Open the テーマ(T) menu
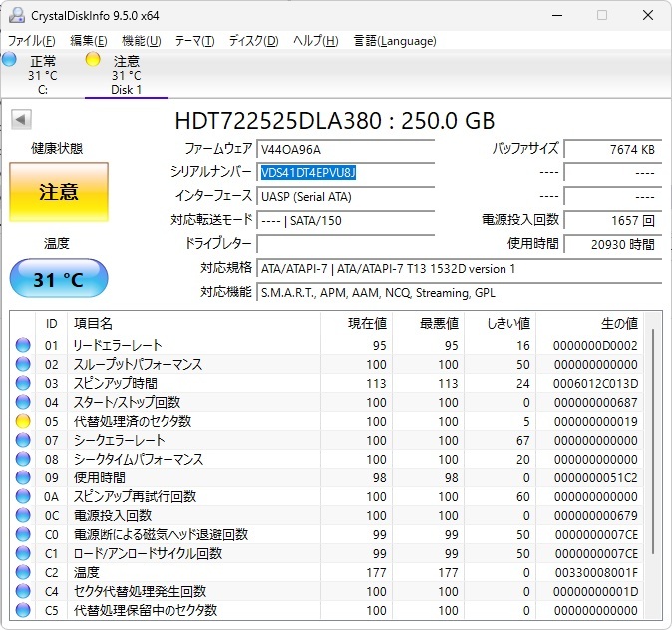The height and width of the screenshot is (630, 672). (x=195, y=41)
